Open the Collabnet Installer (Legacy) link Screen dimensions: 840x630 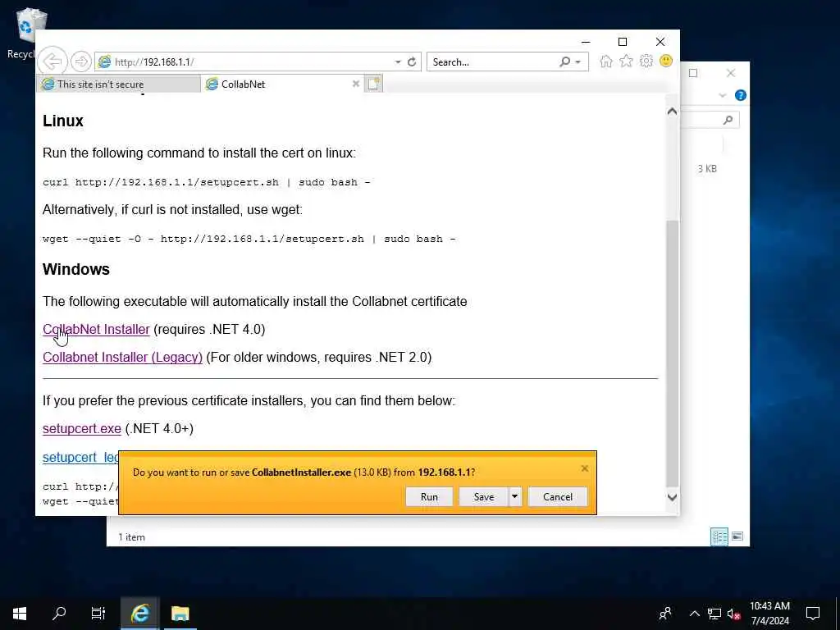click(123, 358)
